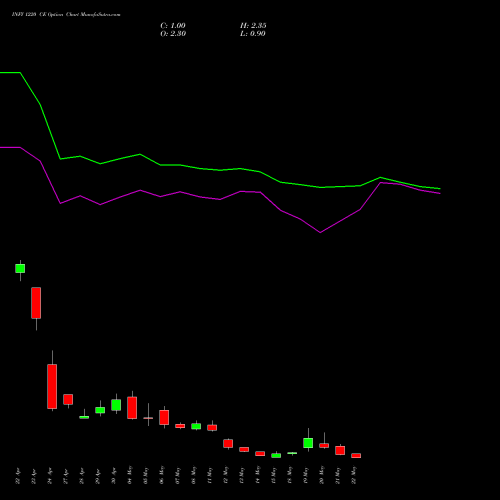Select the 22 Apr date label
The width and height of the screenshot is (500, 500).
pyautogui.click(x=18, y=476)
